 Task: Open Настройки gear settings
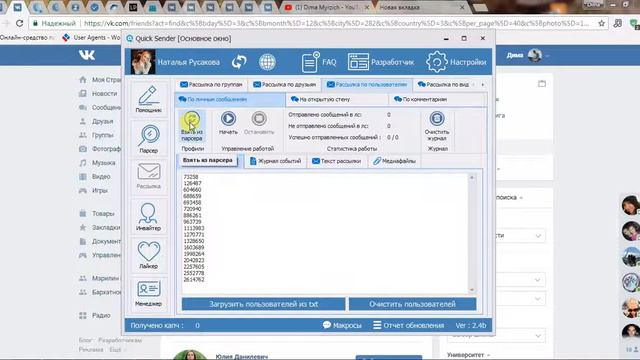456,62
